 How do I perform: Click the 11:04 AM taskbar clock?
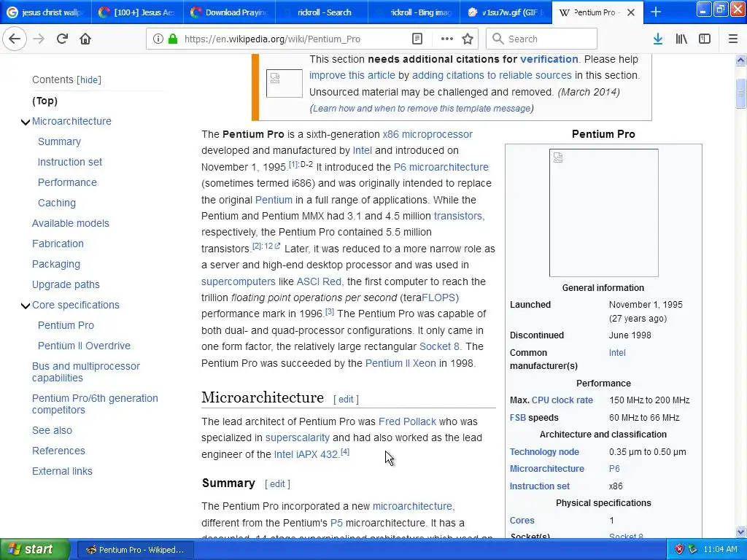719,549
